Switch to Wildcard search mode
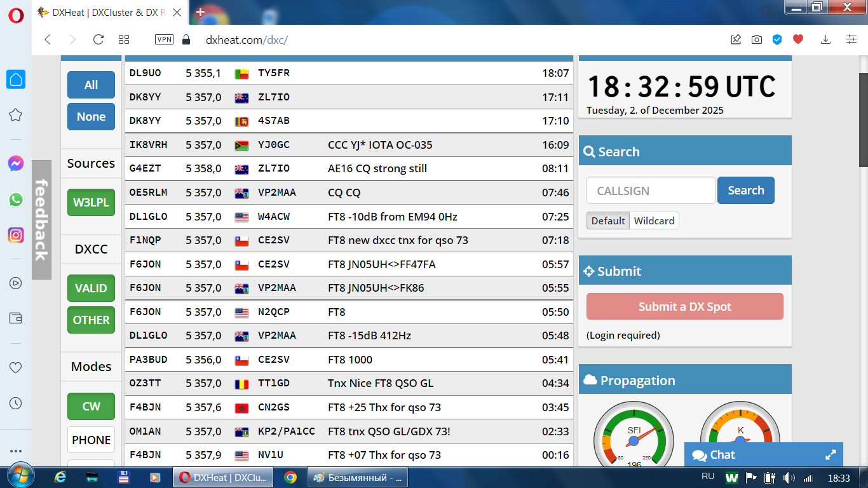Screen dimensions: 868x488 click(x=654, y=221)
